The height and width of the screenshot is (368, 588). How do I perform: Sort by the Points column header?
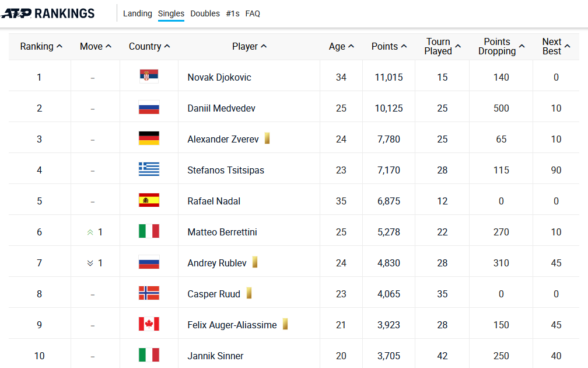[389, 46]
